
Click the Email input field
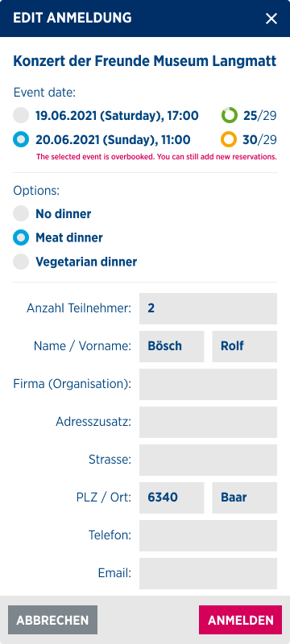click(x=209, y=573)
